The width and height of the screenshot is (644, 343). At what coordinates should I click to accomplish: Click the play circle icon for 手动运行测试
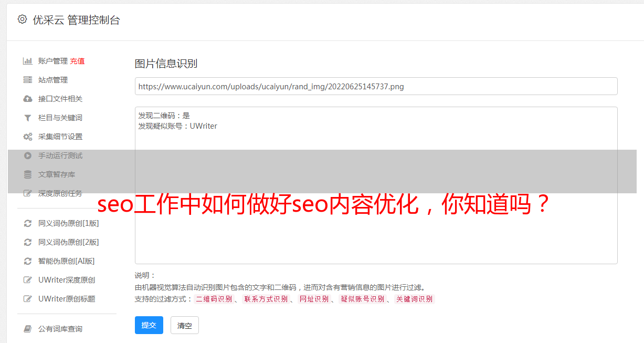pyautogui.click(x=28, y=155)
